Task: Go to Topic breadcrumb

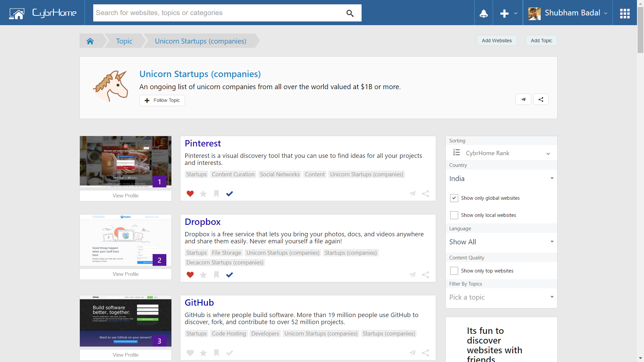Action: click(124, 41)
